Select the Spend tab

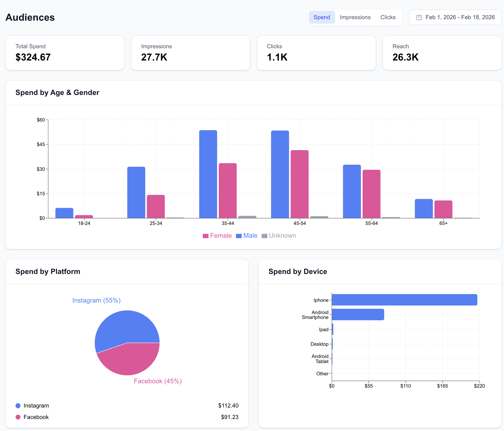click(x=322, y=17)
